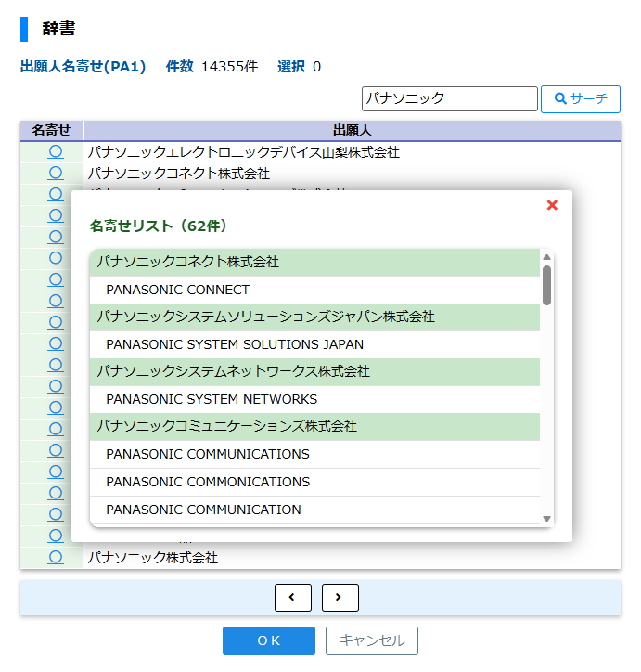Confirm with the OK button

(x=269, y=640)
